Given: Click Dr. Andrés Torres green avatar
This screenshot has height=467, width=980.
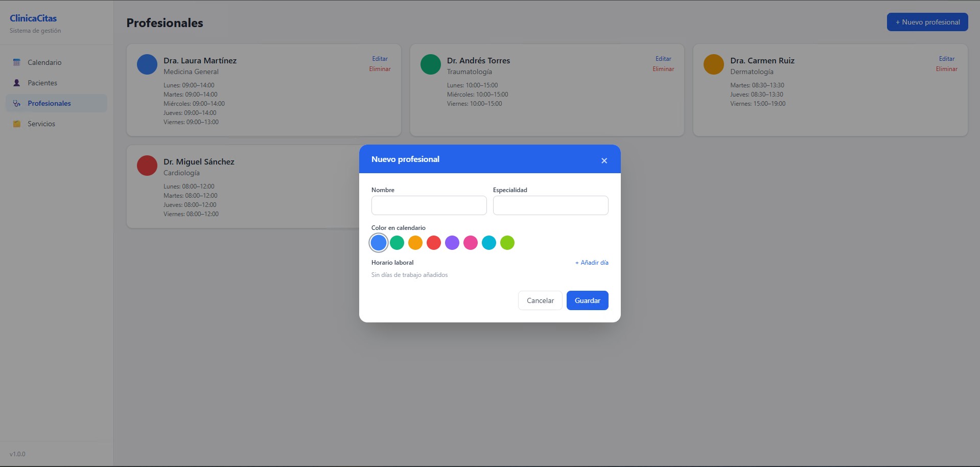Looking at the screenshot, I should point(431,64).
